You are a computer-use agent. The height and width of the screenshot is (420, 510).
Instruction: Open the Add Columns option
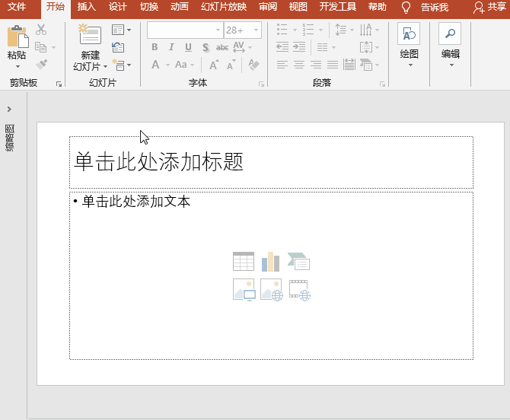point(323,47)
